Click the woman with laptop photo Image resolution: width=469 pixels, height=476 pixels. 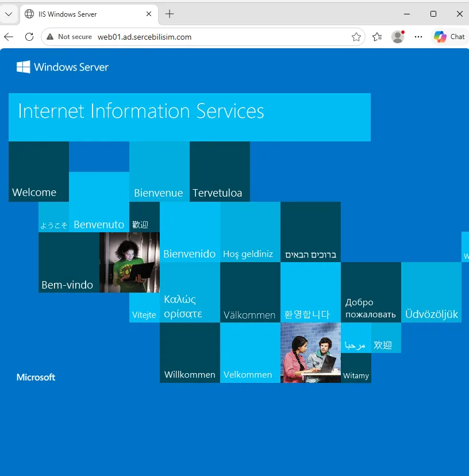[x=129, y=262]
